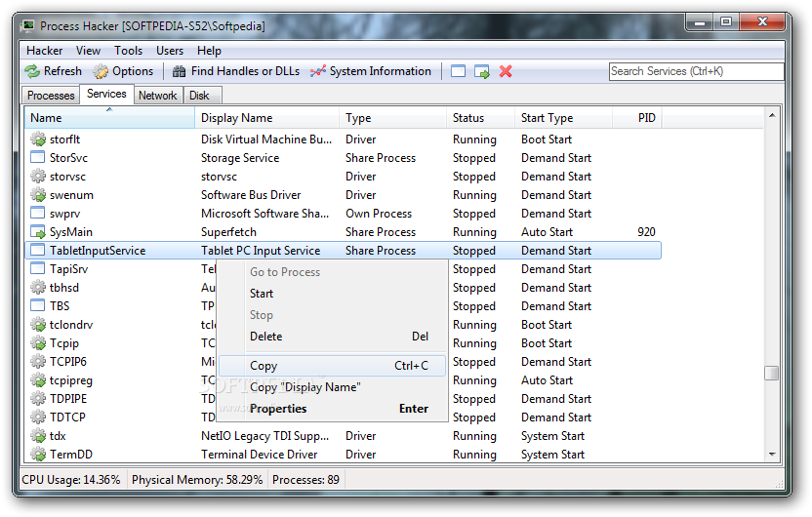The width and height of the screenshot is (812, 517).
Task: Click the Physical Memory status entry
Action: click(x=197, y=480)
